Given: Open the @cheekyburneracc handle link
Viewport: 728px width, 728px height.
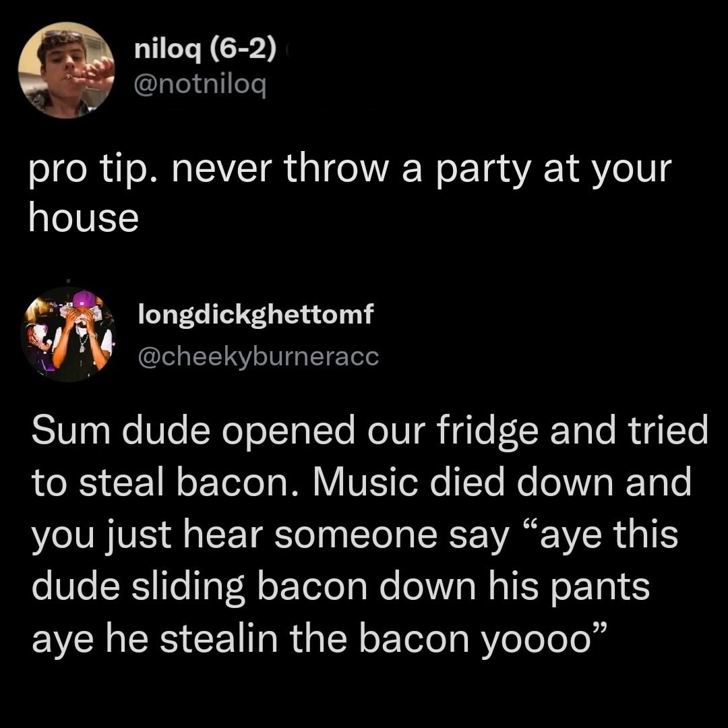Looking at the screenshot, I should click(258, 357).
